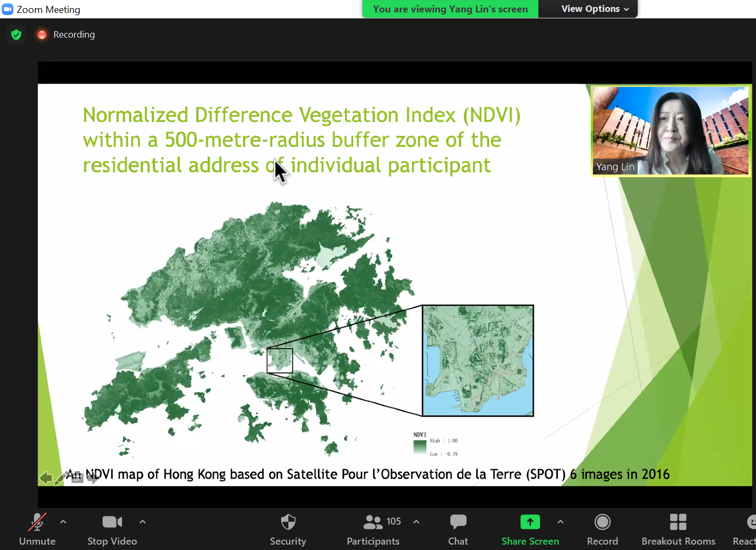Open video options arrow beside Stop Video

143,522
